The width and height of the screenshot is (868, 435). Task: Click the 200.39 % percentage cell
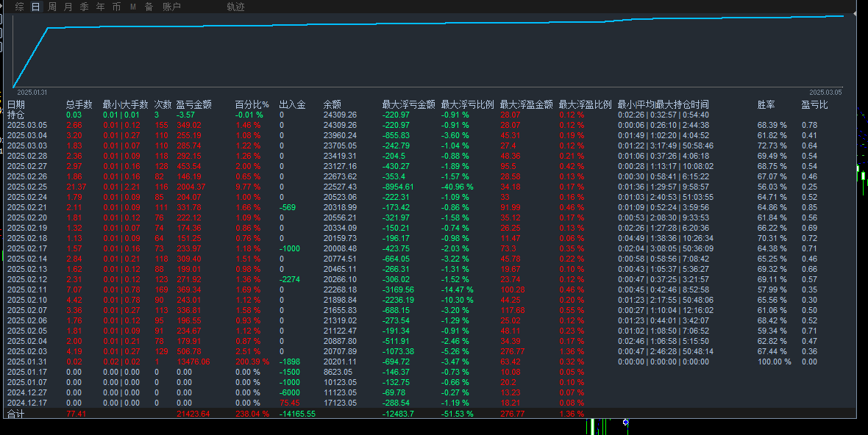click(x=252, y=362)
